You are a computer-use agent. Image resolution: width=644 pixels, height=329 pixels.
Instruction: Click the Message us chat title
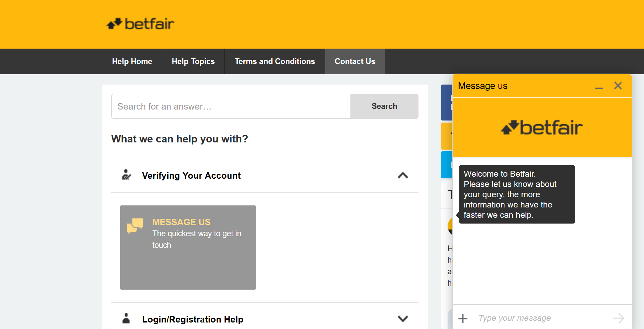(483, 86)
